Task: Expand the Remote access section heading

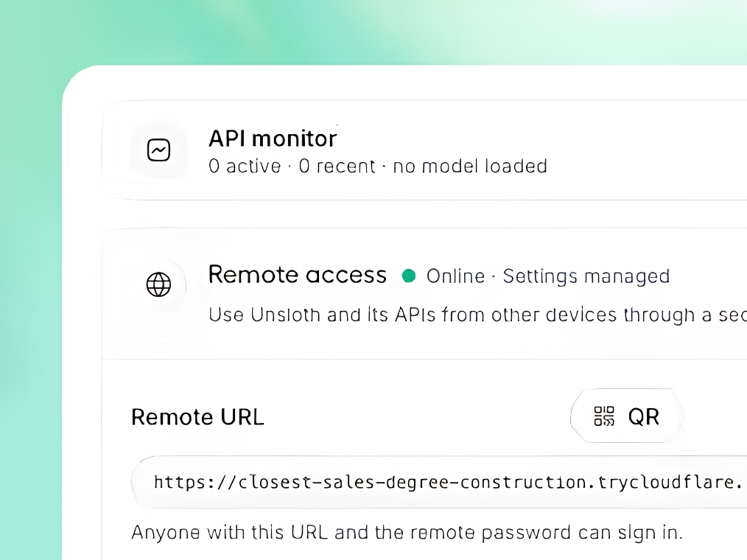Action: click(298, 275)
